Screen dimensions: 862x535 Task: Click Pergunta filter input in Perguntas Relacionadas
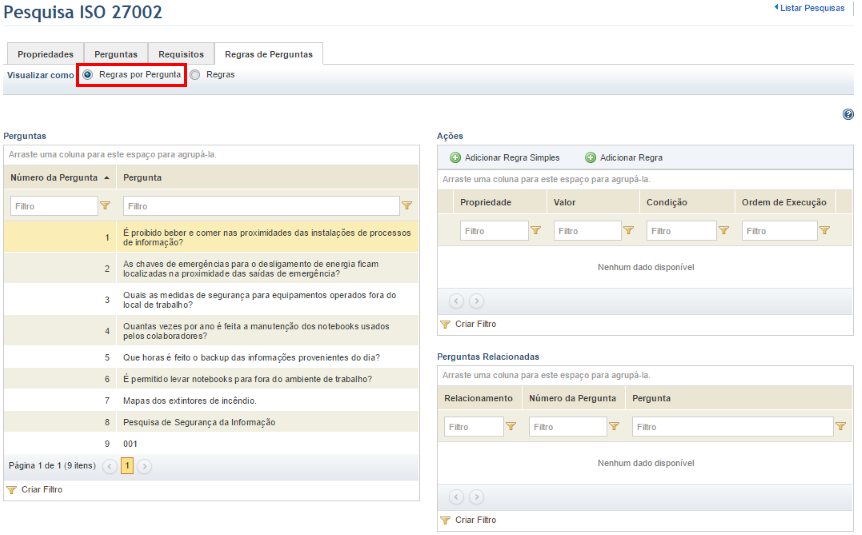(733, 427)
